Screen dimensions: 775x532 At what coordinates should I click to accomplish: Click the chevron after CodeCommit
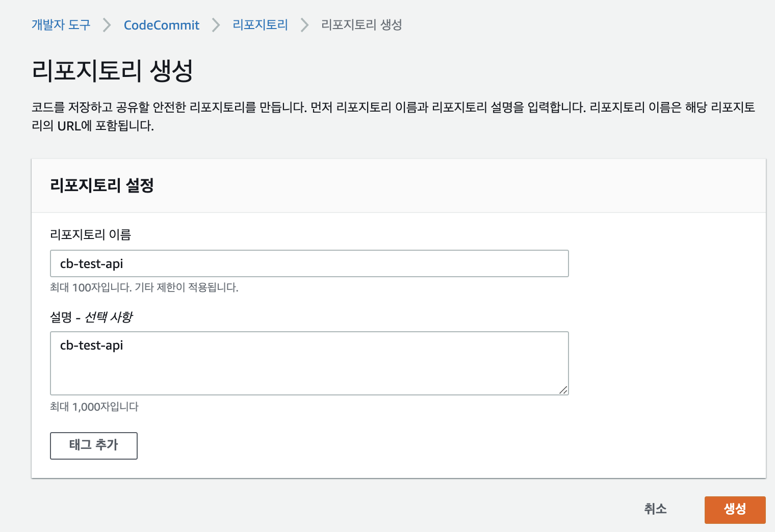click(x=216, y=25)
